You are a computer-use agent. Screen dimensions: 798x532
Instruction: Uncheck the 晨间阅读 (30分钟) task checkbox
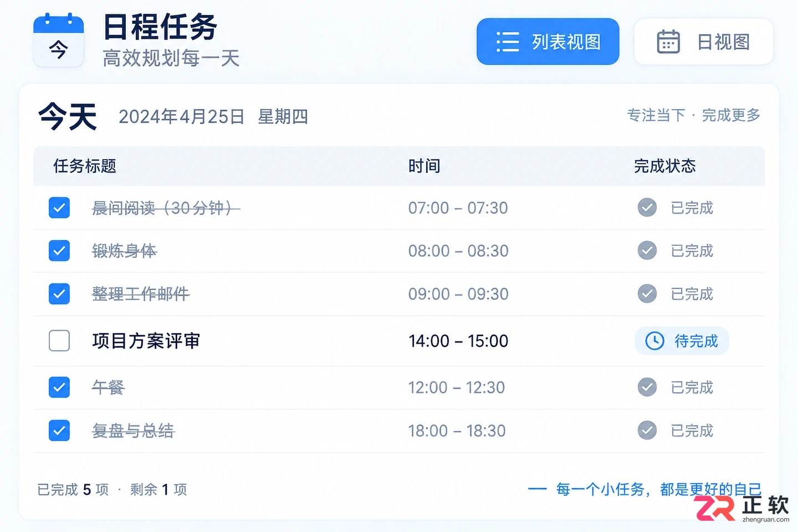(59, 208)
